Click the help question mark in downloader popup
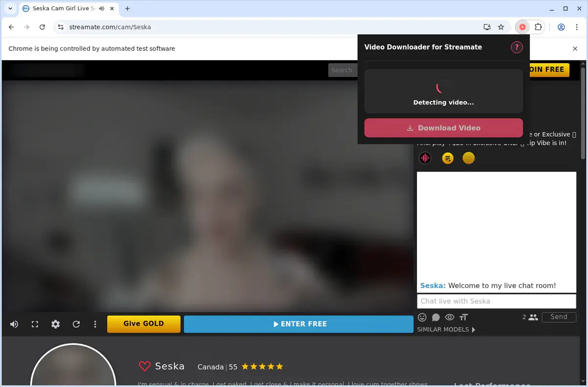 pos(516,47)
